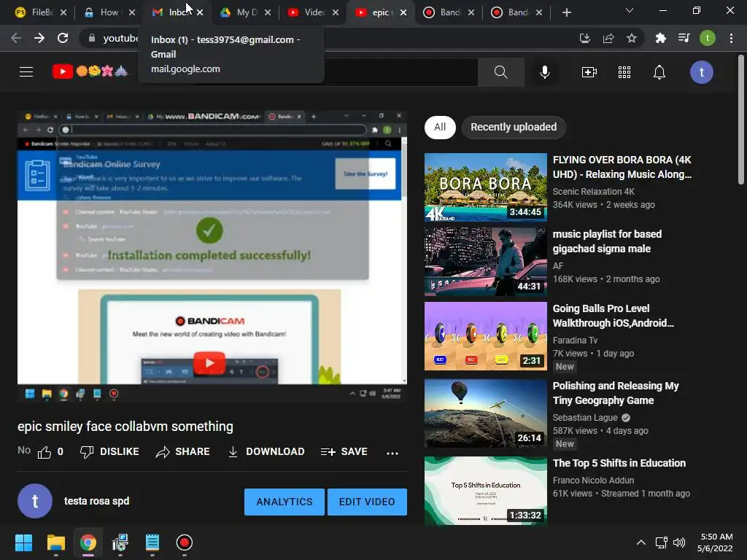Open the Bora Bora video thumbnail

485,187
